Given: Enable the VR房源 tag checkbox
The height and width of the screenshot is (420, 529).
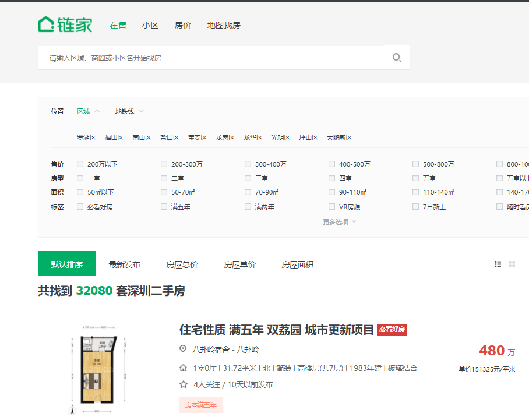Looking at the screenshot, I should (332, 206).
